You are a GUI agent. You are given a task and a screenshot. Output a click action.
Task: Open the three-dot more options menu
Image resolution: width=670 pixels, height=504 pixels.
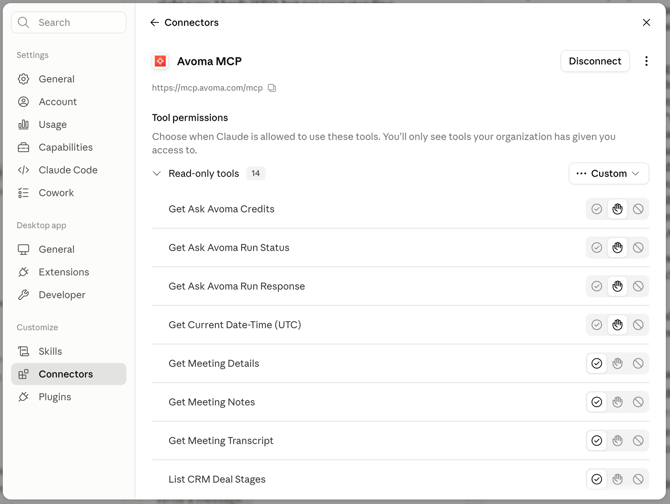coord(646,61)
